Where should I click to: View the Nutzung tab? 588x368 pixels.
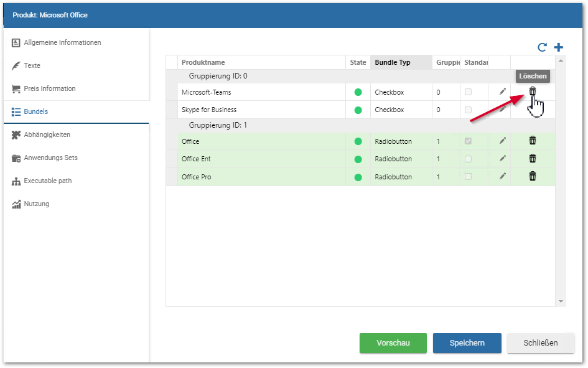(x=76, y=204)
